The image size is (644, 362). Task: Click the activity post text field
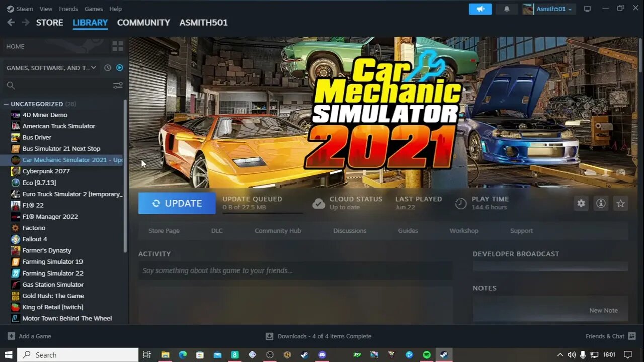click(x=295, y=270)
